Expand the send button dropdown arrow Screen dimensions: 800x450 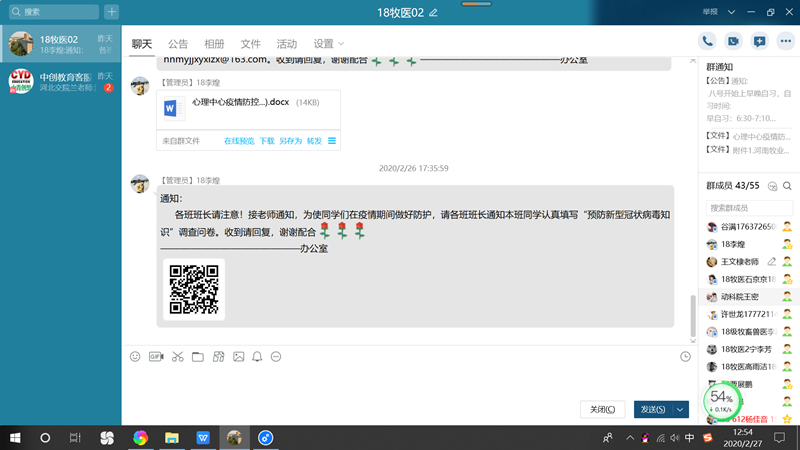[681, 409]
